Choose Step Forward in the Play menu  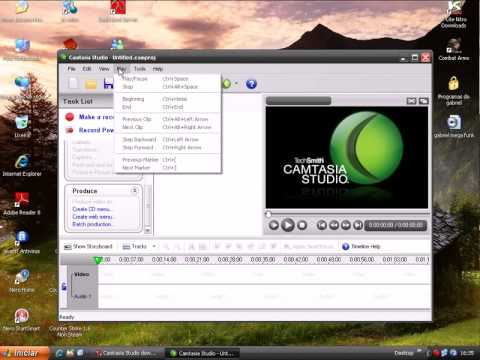pyautogui.click(x=168, y=147)
